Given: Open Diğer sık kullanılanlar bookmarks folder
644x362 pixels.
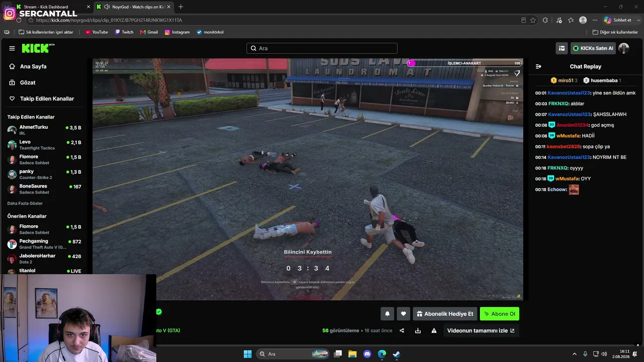Looking at the screenshot, I should (615, 32).
